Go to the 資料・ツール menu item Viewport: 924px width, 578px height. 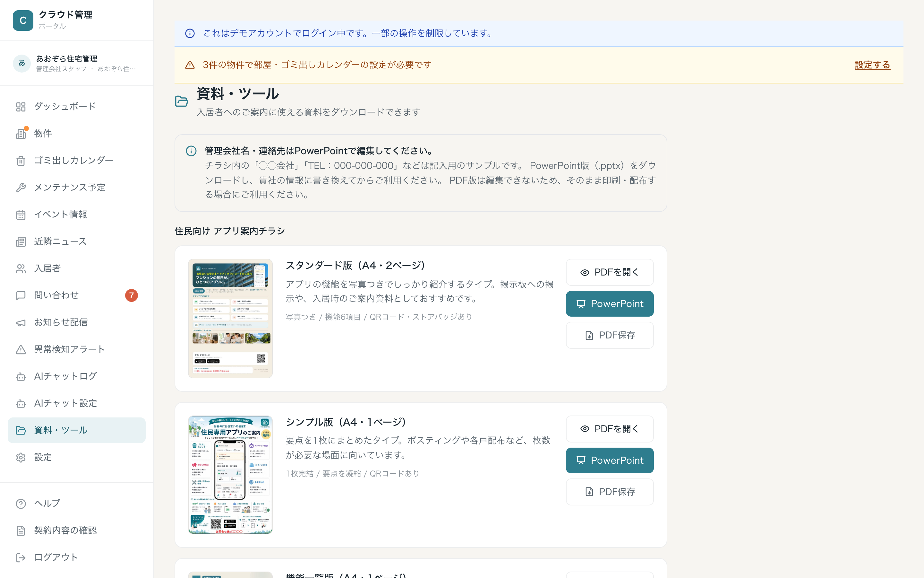76,430
